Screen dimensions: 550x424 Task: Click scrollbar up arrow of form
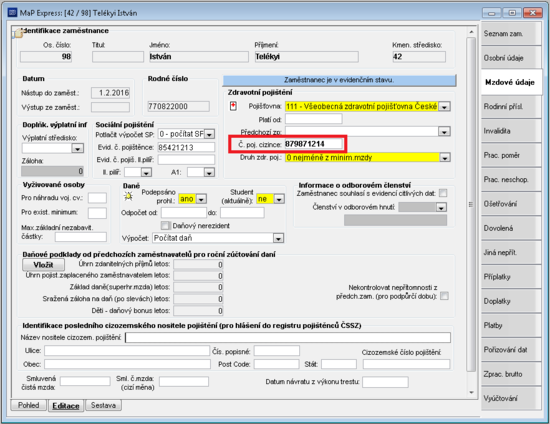(x=471, y=32)
